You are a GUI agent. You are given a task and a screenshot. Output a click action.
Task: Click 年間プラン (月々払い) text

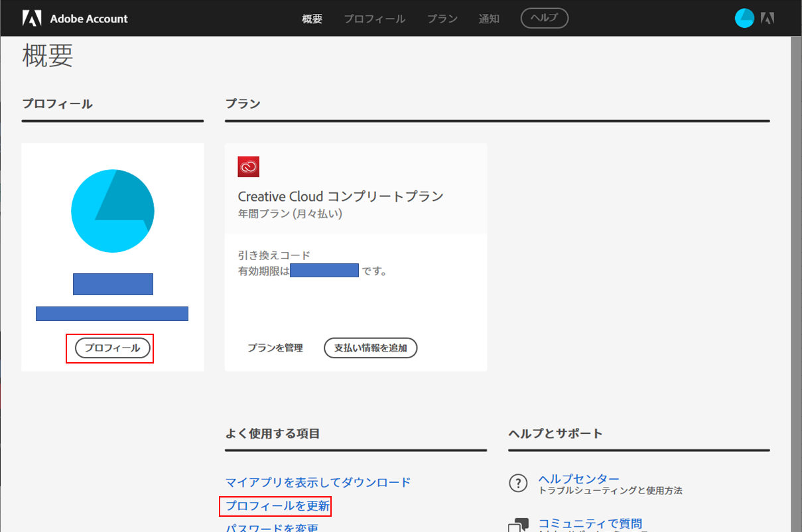click(290, 214)
